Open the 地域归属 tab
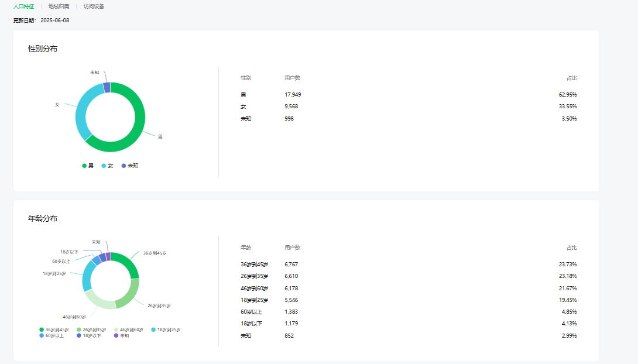Screen dimensions: 638x364 (59, 6)
